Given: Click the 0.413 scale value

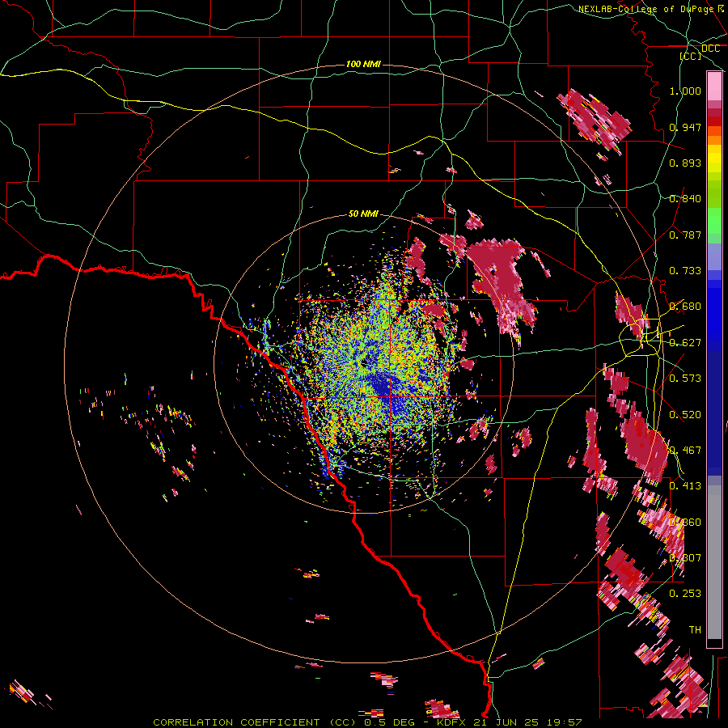Looking at the screenshot, I should [x=685, y=486].
